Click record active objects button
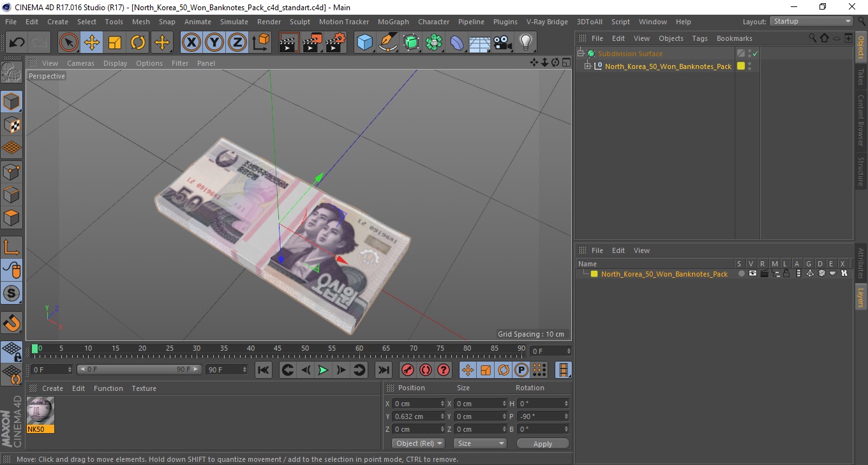The image size is (868, 465). (x=407, y=370)
